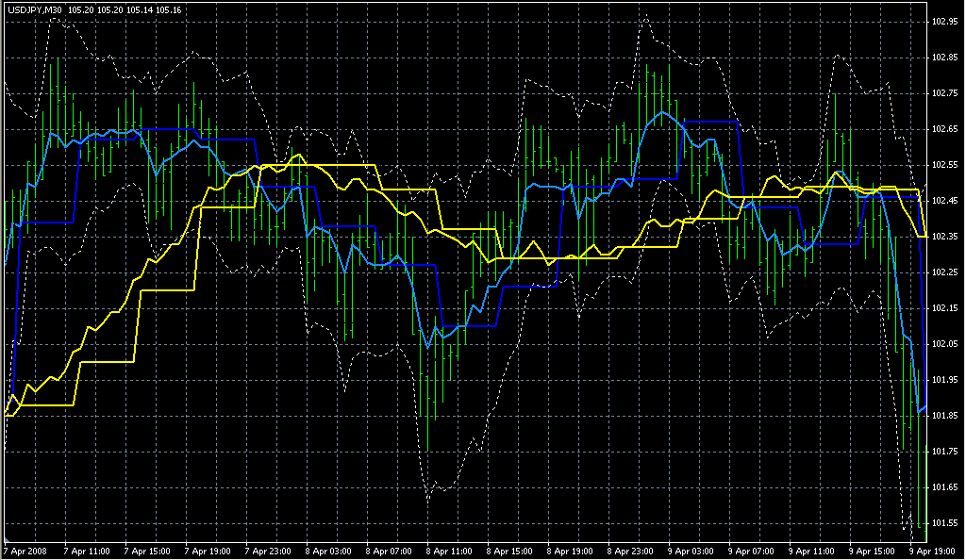Click the 101.55 price label

pos(944,522)
